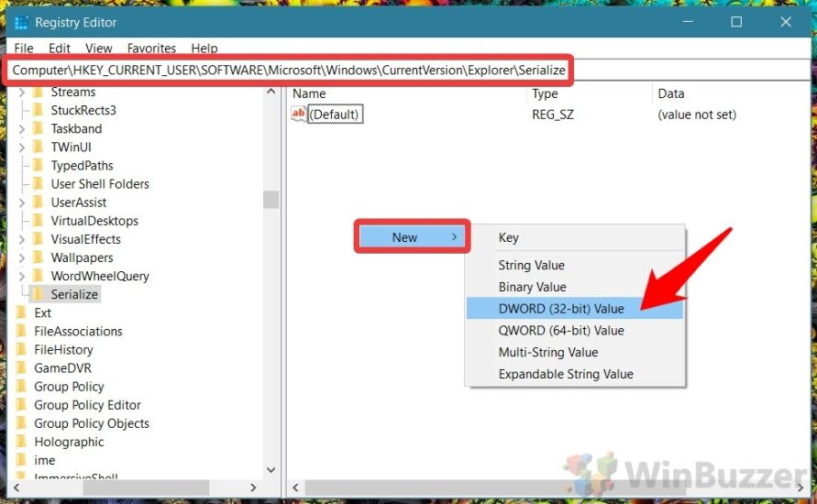Expand the Streams key
Image resolution: width=817 pixels, height=504 pixels.
[21, 93]
